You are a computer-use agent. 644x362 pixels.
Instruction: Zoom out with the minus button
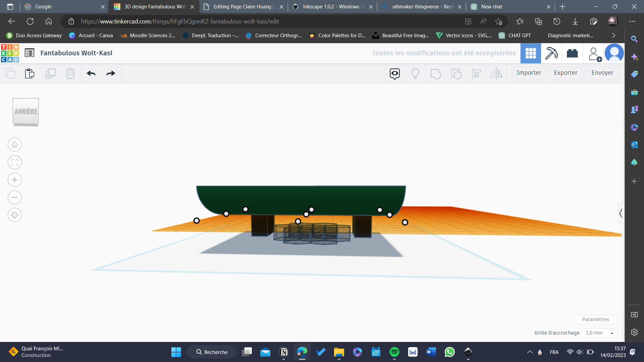15,197
